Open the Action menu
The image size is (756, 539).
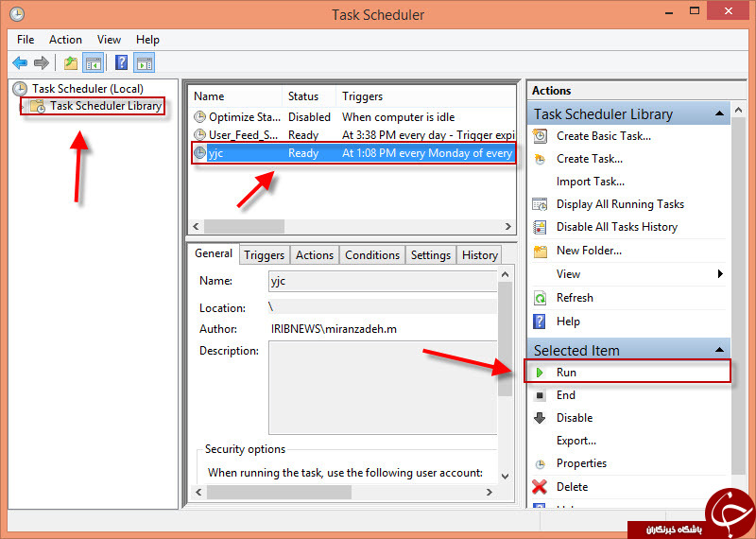65,40
